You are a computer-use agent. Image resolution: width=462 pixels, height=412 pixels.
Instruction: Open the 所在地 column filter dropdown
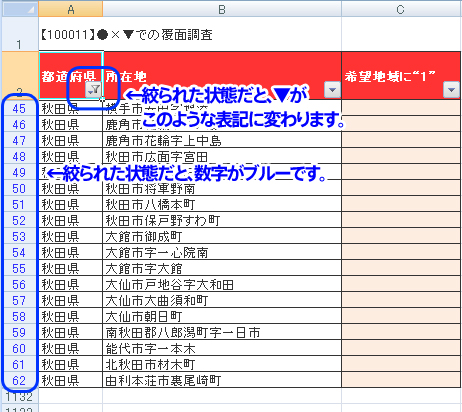tap(332, 90)
